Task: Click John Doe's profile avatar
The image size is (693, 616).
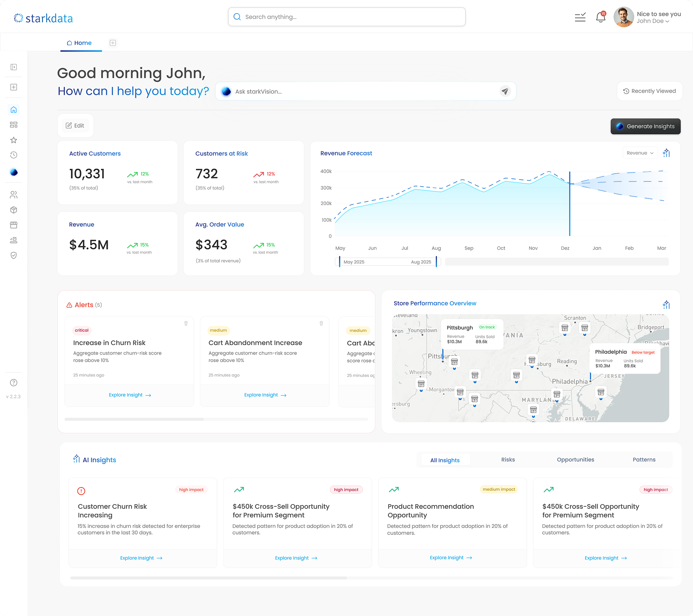Action: [624, 17]
